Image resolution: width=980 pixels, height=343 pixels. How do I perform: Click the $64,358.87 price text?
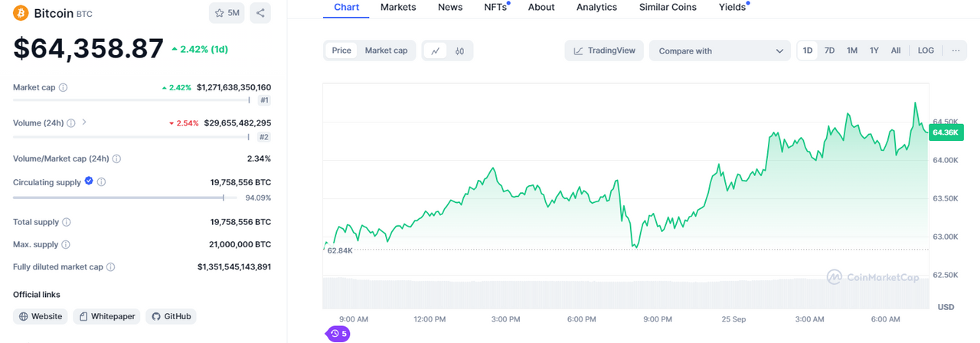coord(88,48)
